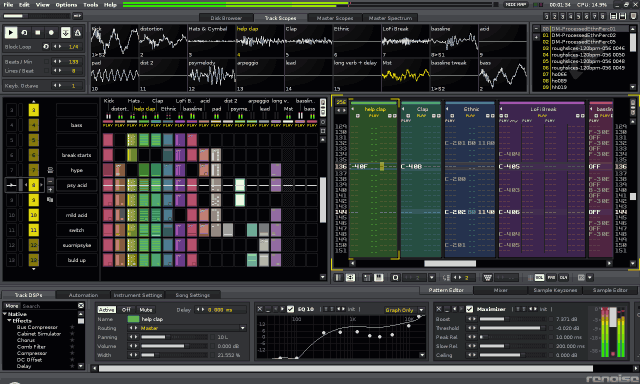Start playback with the Play button
The height and width of the screenshot is (384, 640).
click(x=11, y=33)
